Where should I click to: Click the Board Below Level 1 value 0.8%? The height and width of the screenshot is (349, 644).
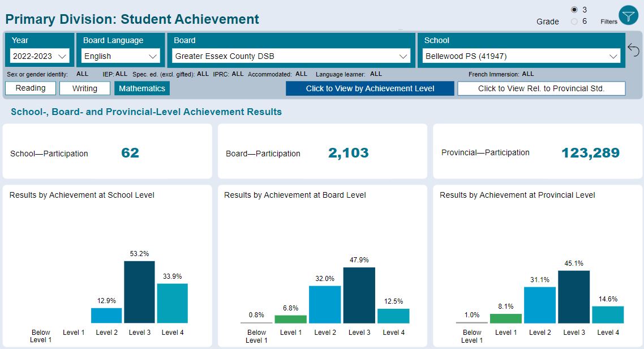(x=256, y=315)
